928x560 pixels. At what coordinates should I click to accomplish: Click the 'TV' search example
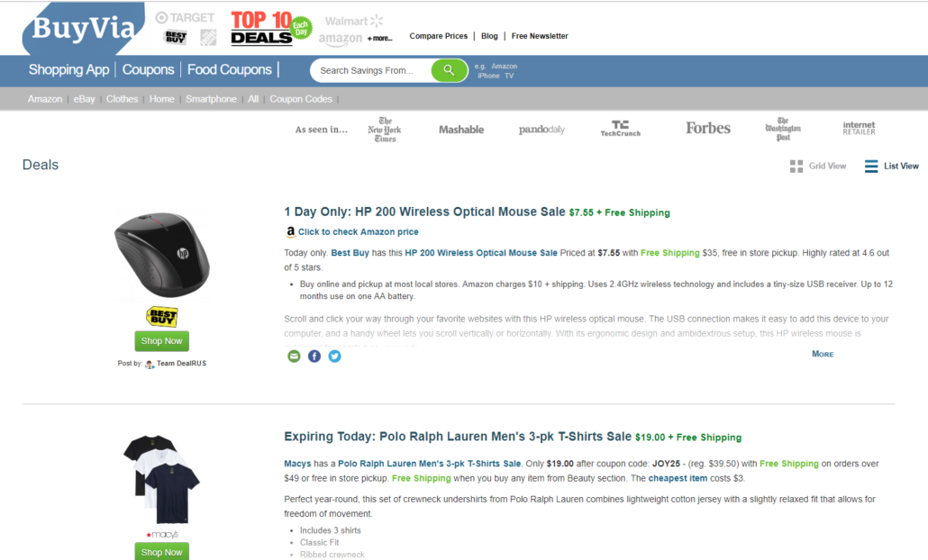click(509, 76)
